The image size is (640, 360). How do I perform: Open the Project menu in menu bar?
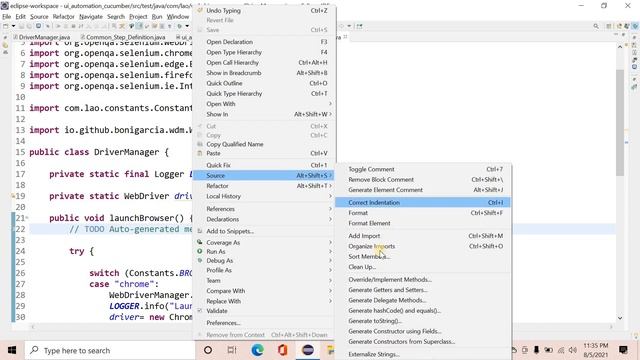[x=138, y=16]
